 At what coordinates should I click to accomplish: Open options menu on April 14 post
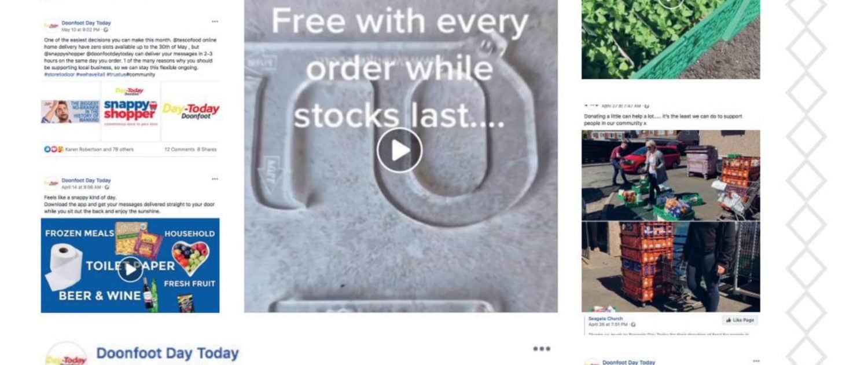215,180
